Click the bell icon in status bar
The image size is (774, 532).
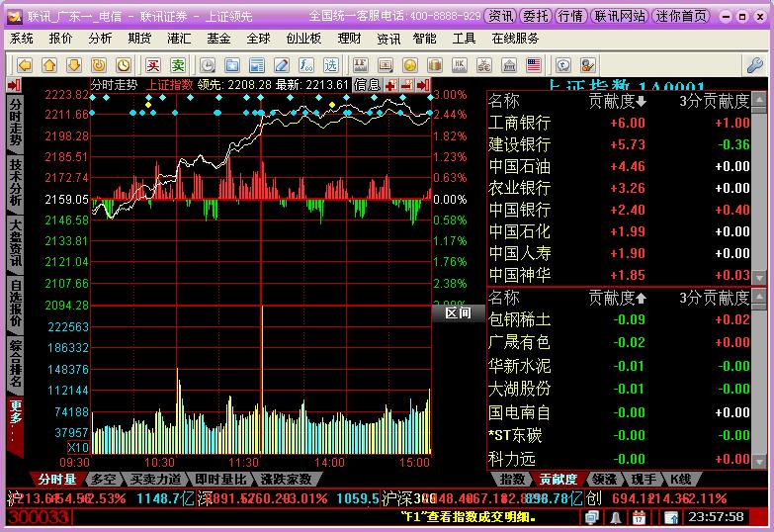[x=616, y=517]
